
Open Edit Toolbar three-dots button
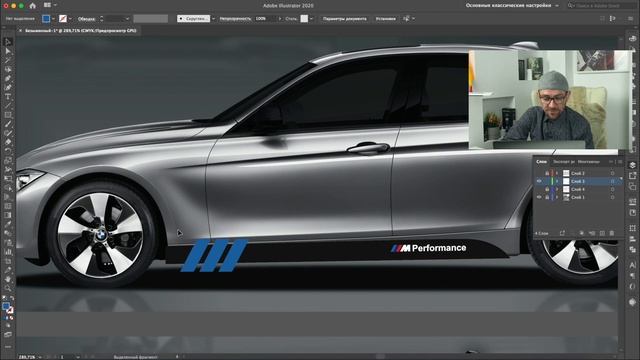point(8,347)
